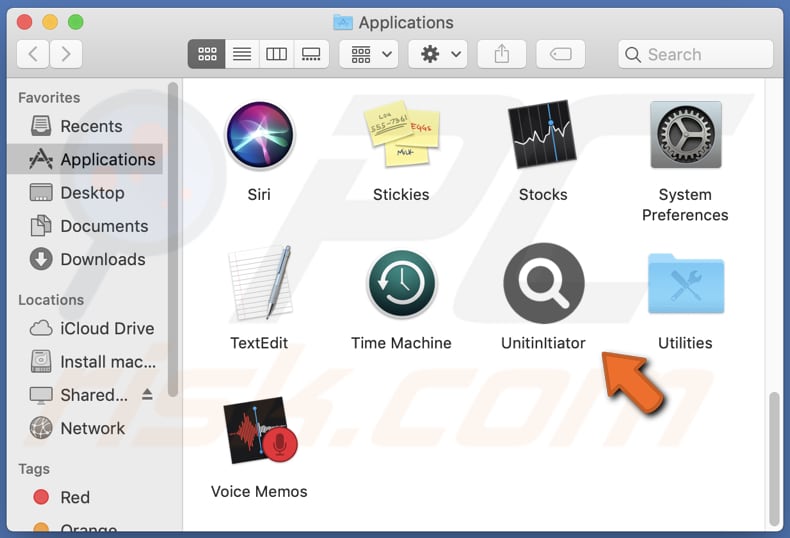This screenshot has width=790, height=538.
Task: Click the main file area scrollbar
Action: coord(774,458)
